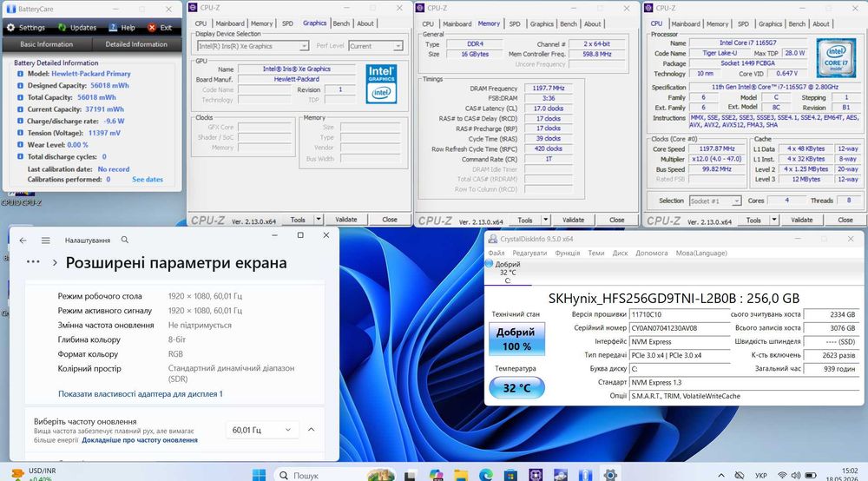Image resolution: width=868 pixels, height=481 pixels.
Task: Open the Функція menu in CrystalDiskInfo
Action: point(568,253)
